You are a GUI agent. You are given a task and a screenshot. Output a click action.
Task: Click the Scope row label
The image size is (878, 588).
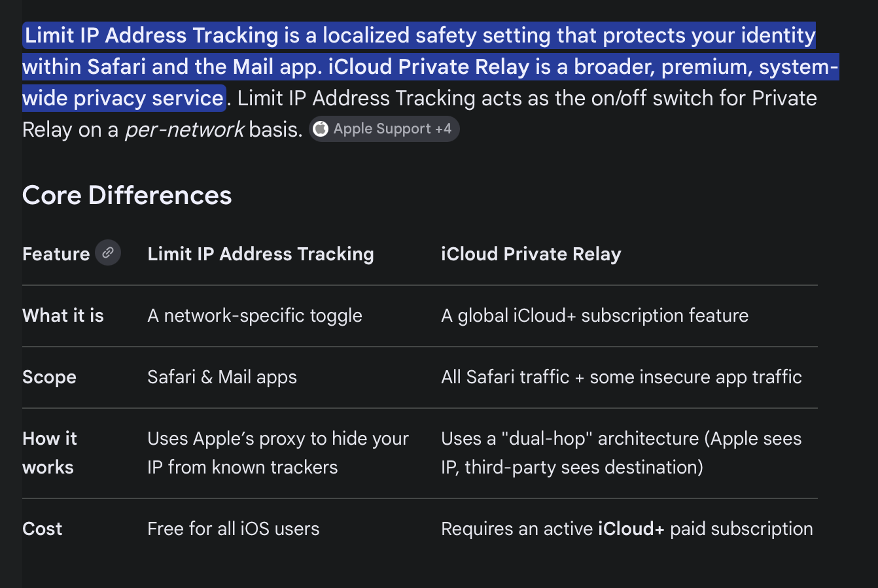(49, 377)
